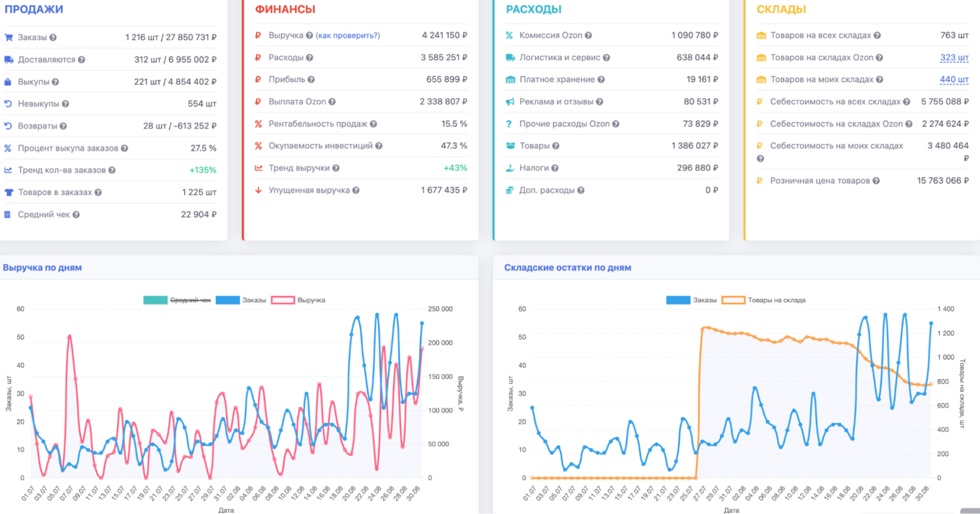Open the как проверить? link
The image size is (980, 514).
coord(348,36)
